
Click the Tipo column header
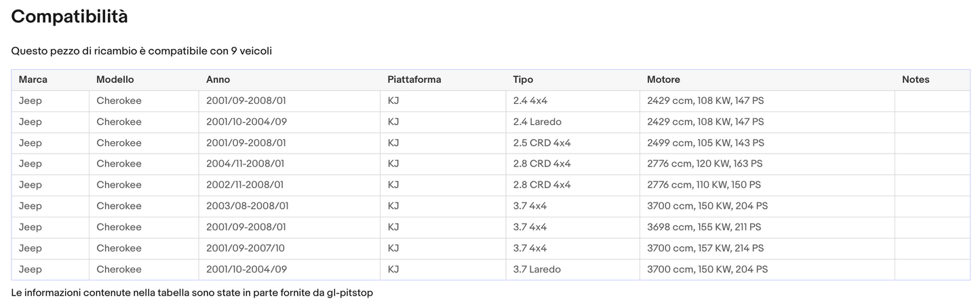click(x=523, y=79)
